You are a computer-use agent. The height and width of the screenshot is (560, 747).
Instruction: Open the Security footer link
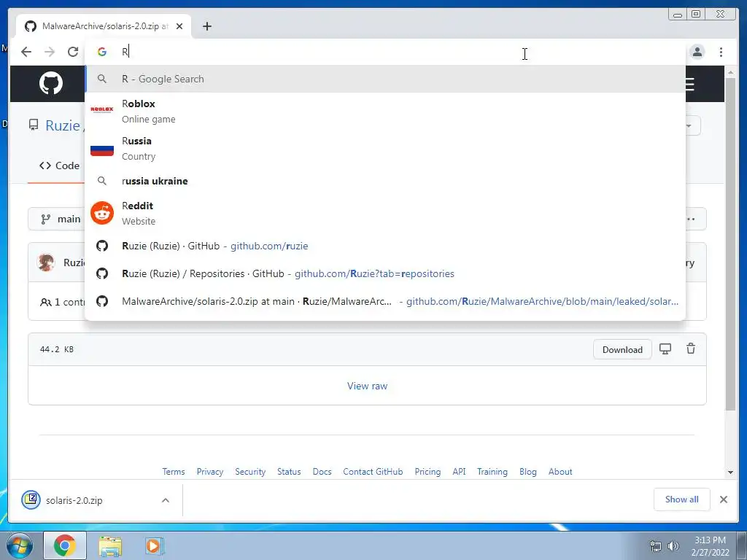250,472
